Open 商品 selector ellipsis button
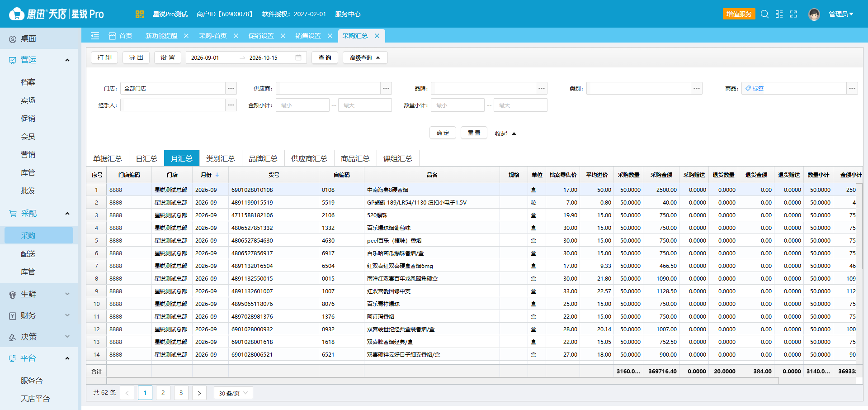868x410 pixels. pos(852,88)
